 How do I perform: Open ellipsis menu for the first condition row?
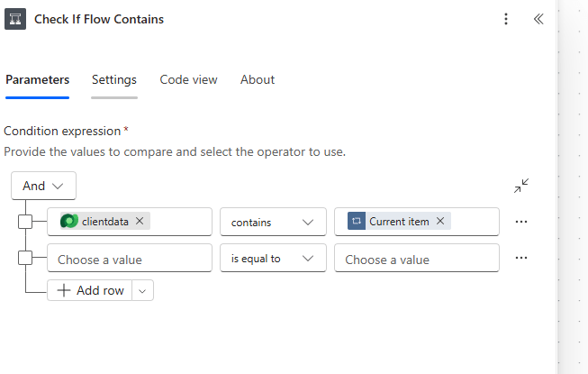520,222
